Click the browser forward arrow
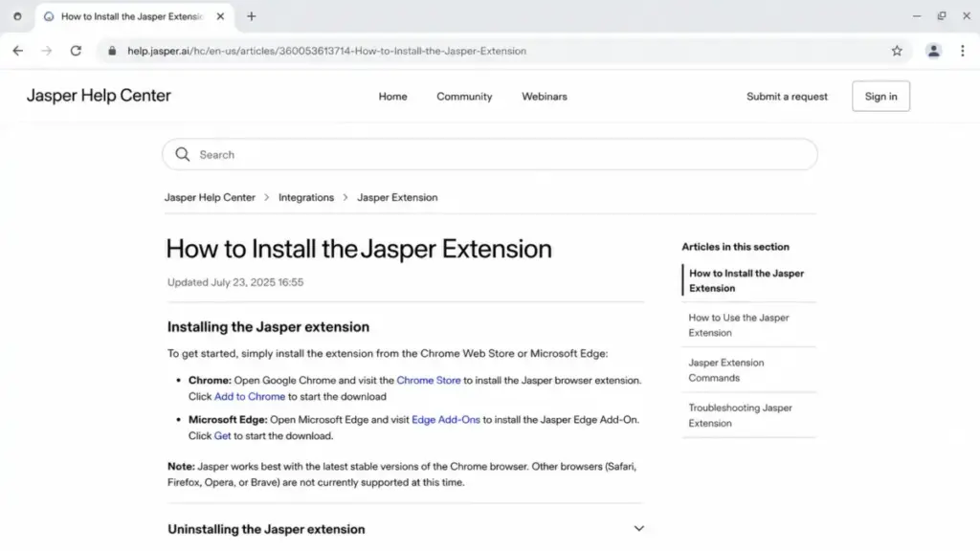 46,51
